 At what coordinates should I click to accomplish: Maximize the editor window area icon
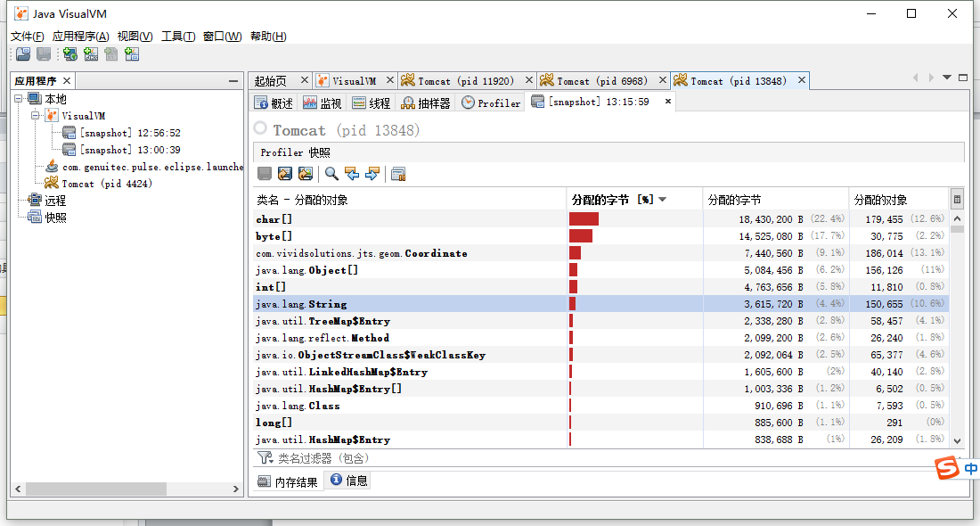tap(963, 78)
